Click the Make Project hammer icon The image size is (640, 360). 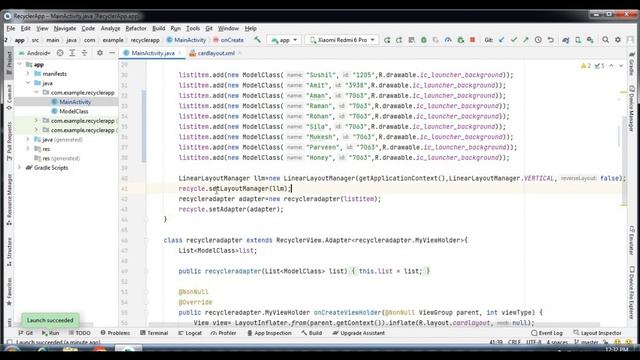(x=257, y=40)
